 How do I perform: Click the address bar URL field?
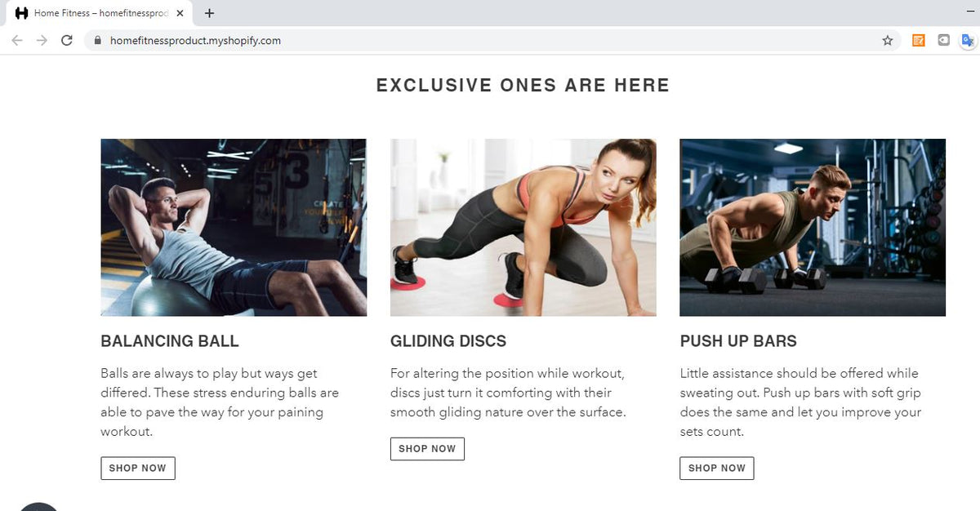point(490,40)
